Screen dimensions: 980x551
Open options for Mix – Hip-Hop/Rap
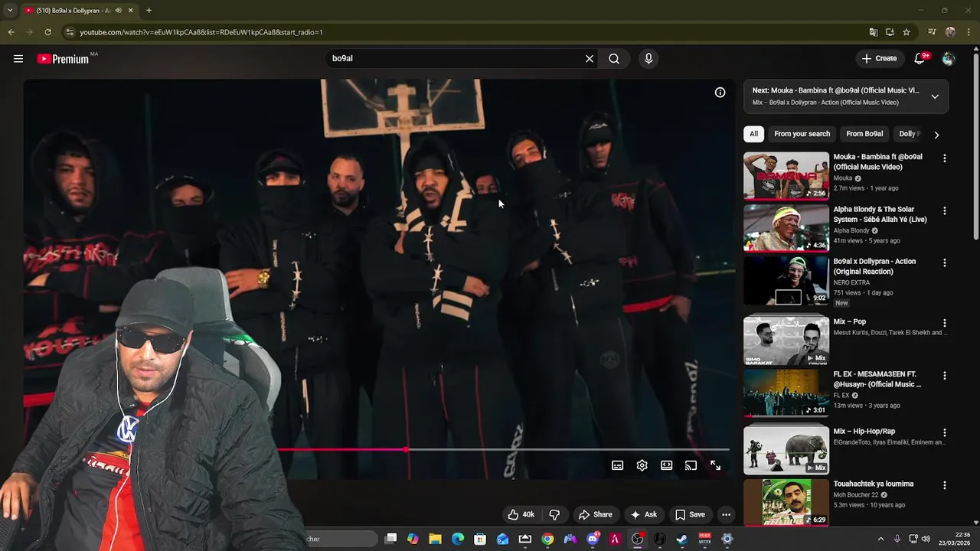point(945,432)
